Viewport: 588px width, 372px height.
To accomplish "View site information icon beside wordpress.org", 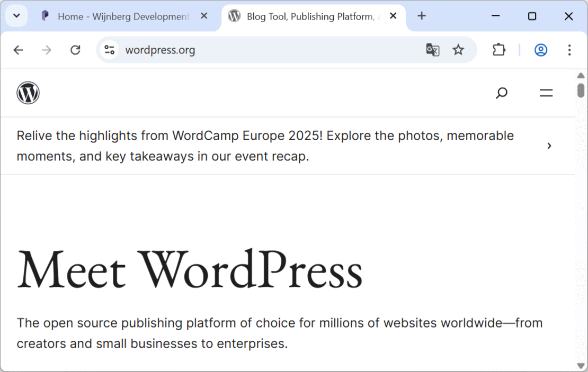I will coord(110,50).
